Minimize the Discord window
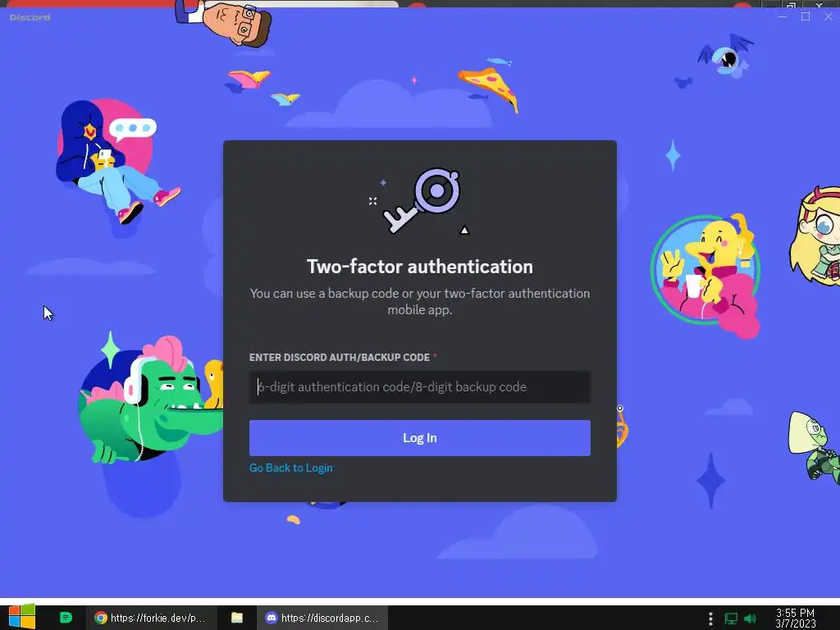The image size is (840, 630). [x=782, y=16]
